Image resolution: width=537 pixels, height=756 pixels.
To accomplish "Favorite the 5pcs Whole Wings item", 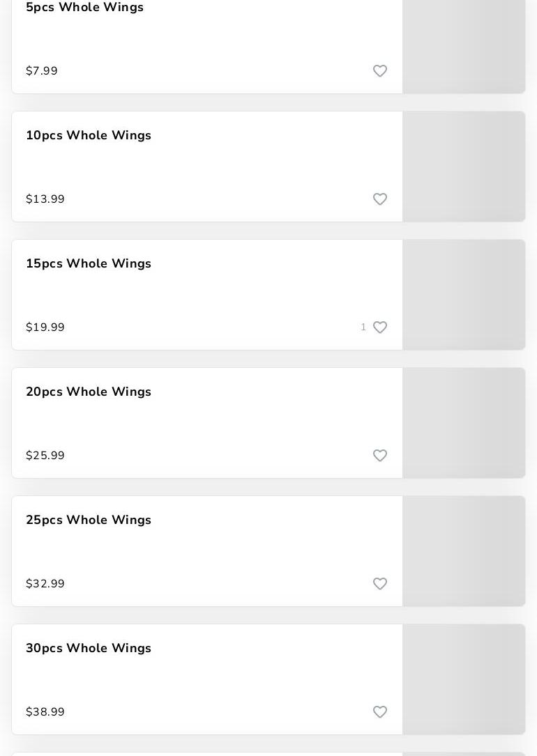I will pos(380,71).
